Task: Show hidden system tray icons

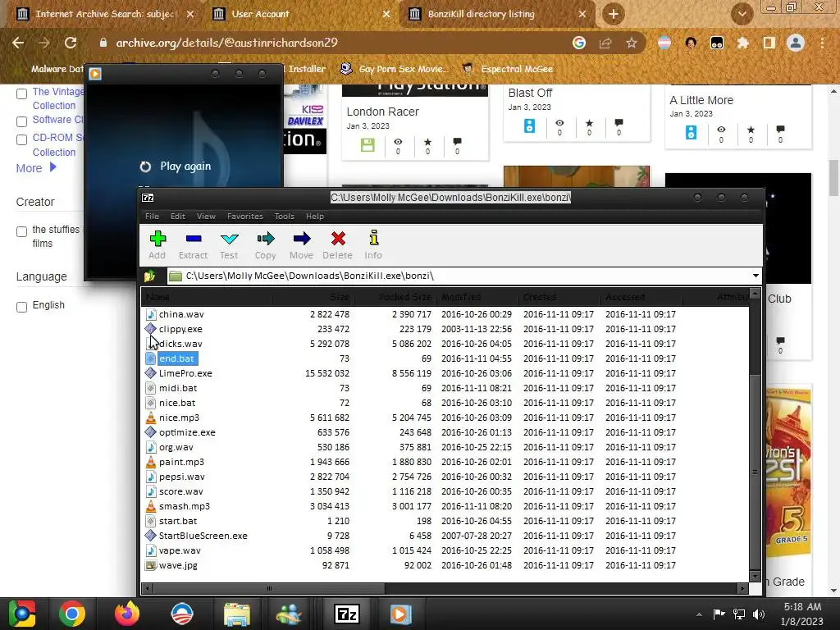Action: tap(699, 614)
